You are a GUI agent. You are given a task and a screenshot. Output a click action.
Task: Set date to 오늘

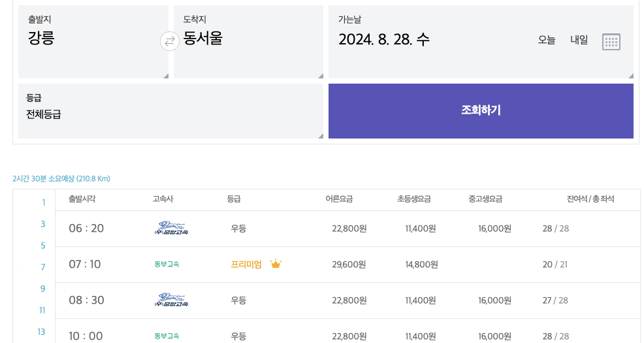pyautogui.click(x=547, y=41)
